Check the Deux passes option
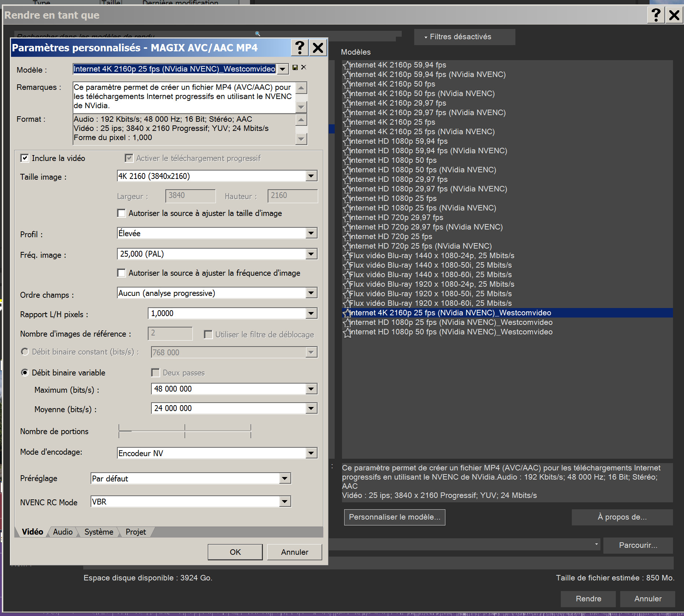684x616 pixels. (155, 373)
